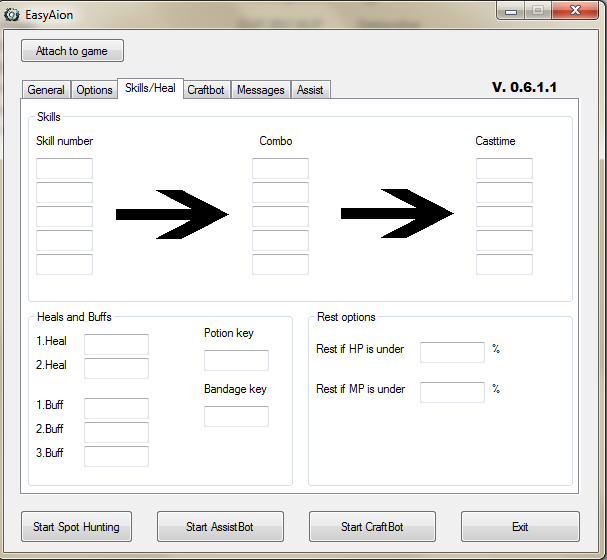Click the first Skill number input field
Image resolution: width=607 pixels, height=560 pixels.
pyautogui.click(x=64, y=169)
